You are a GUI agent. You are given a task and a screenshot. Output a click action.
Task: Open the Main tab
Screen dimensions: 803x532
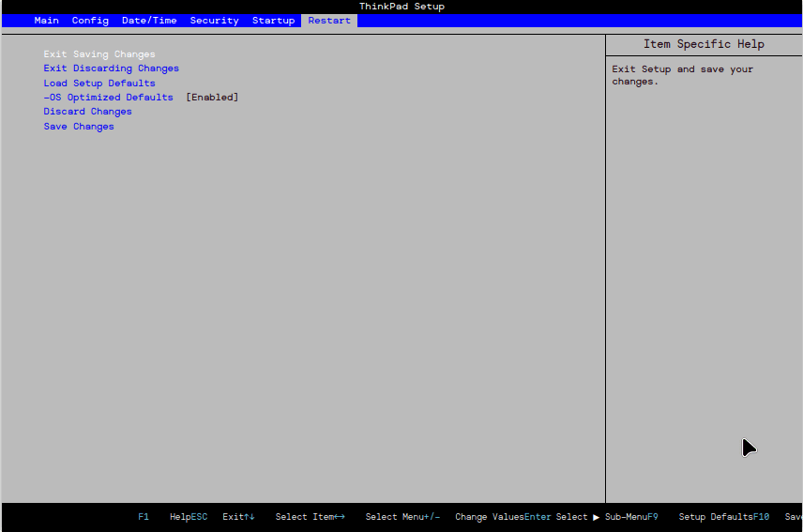47,21
